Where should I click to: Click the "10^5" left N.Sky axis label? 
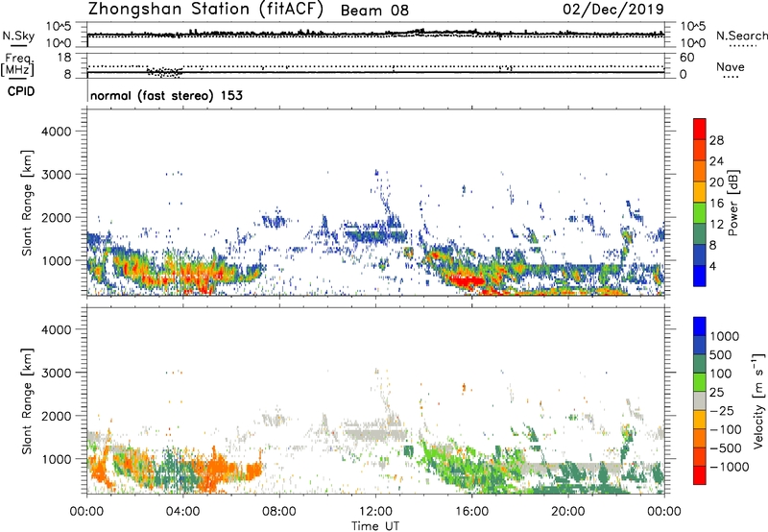(x=59, y=27)
